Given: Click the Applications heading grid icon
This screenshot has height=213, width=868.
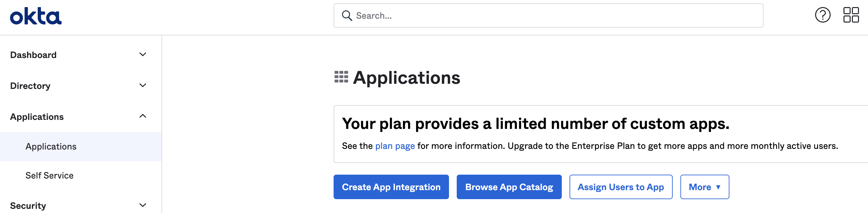Looking at the screenshot, I should (x=341, y=77).
